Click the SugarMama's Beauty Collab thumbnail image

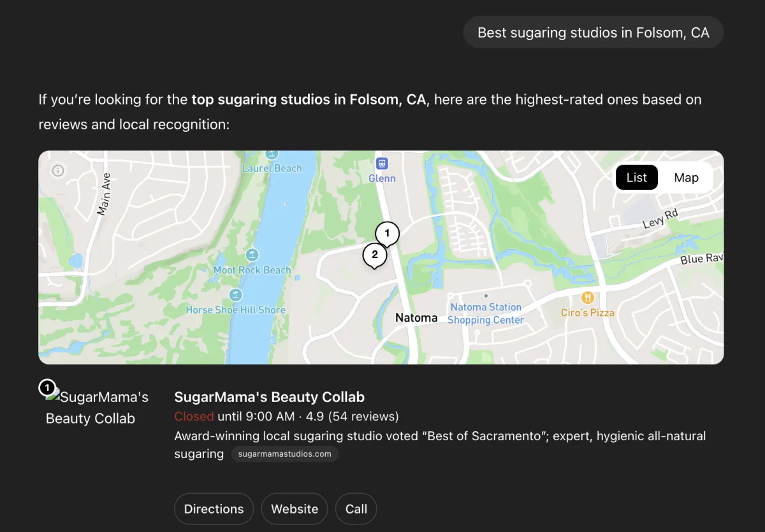coord(96,408)
